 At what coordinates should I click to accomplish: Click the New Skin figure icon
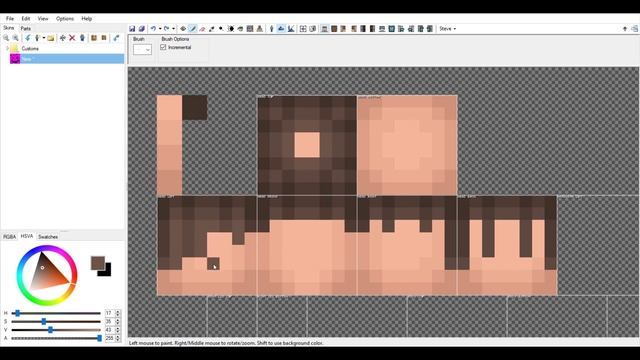point(37,38)
